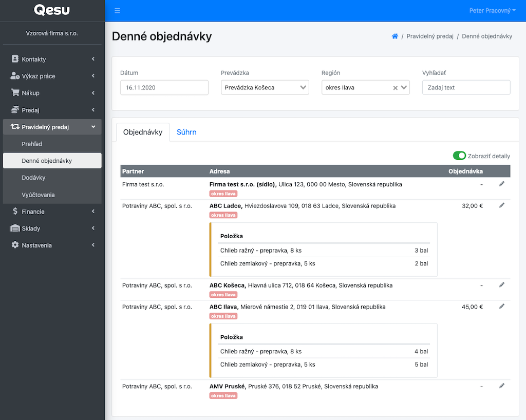Click edit pencil for AMV Pruské row

[x=502, y=386]
